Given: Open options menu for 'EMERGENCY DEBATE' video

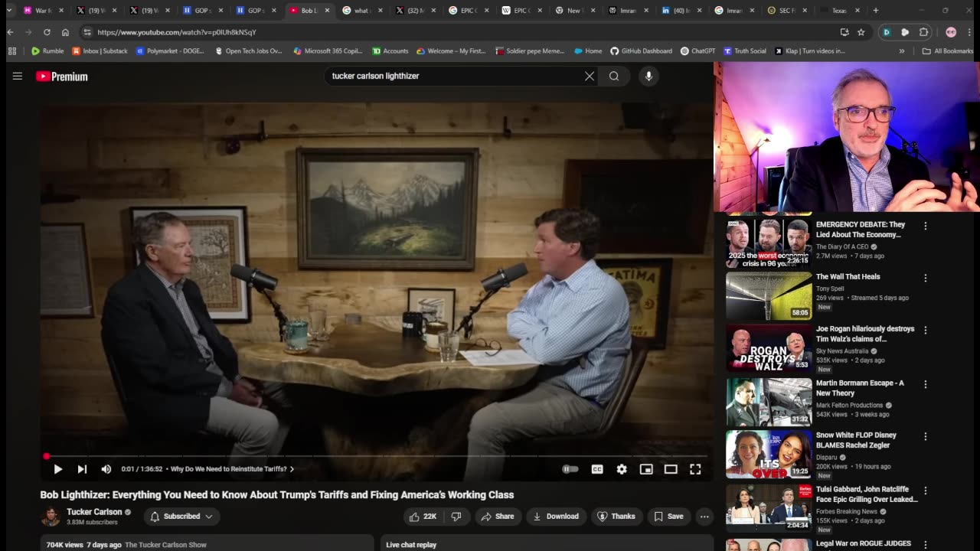Looking at the screenshot, I should (x=926, y=226).
